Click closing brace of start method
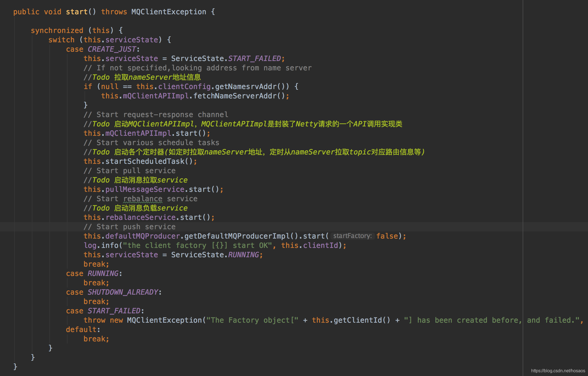 (x=15, y=367)
